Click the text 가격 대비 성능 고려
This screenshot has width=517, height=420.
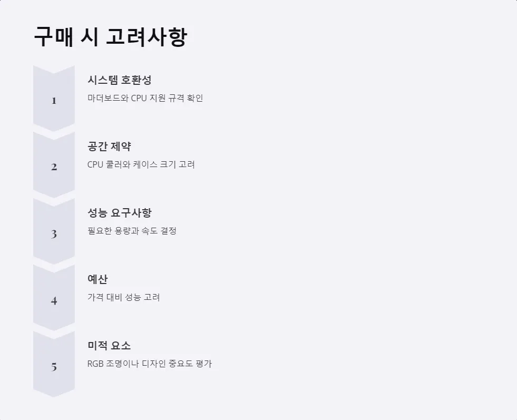click(x=124, y=297)
